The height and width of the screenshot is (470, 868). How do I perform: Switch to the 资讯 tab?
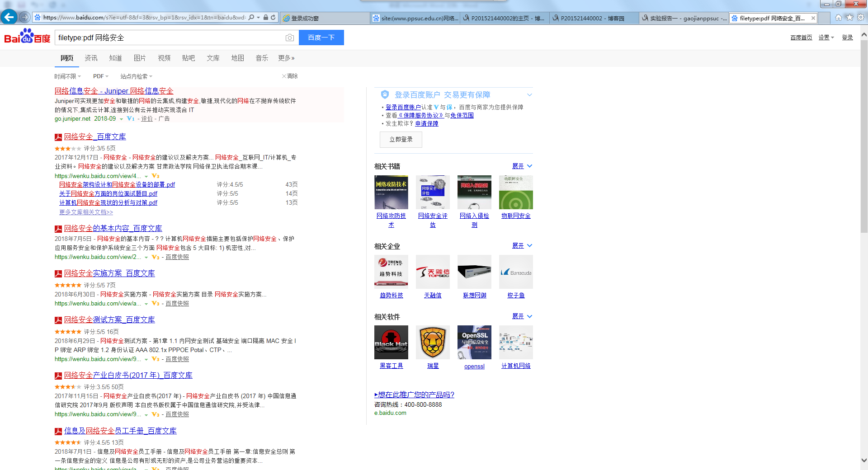click(x=91, y=58)
